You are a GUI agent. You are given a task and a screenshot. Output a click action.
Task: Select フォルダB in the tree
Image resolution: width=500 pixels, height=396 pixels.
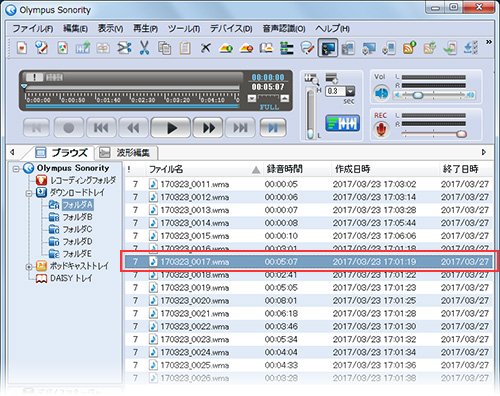pyautogui.click(x=77, y=217)
